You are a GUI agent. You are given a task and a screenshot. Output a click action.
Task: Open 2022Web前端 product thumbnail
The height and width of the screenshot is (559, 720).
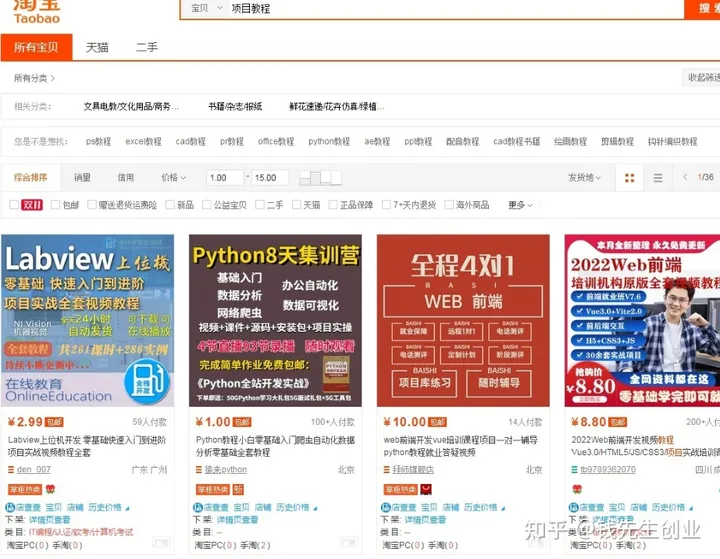pos(642,321)
